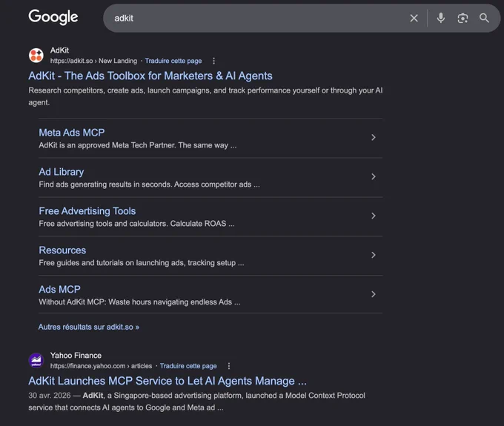Click Traduire cette page for Yahoo Finance
504x426 pixels.
pos(188,366)
